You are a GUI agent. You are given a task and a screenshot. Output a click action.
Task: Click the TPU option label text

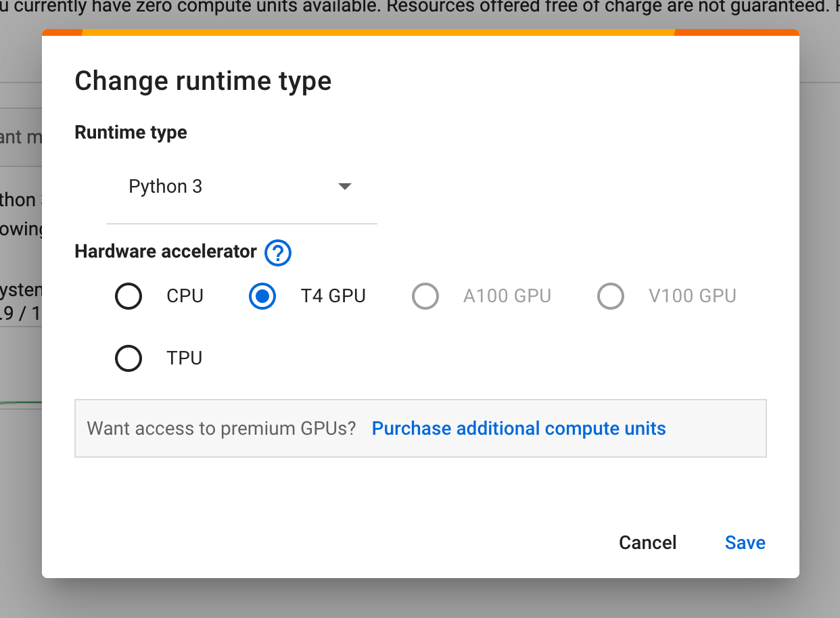[x=185, y=358]
